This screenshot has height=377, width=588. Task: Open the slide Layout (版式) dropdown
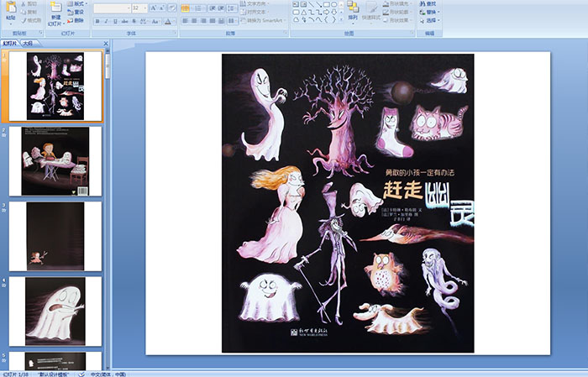click(x=77, y=3)
